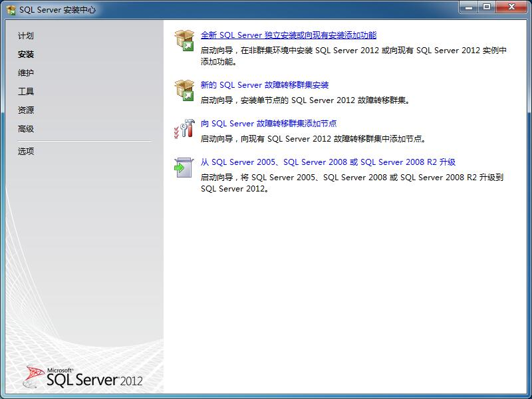Select 计划 in the left sidebar
Screen dimensions: 532x399
point(26,36)
